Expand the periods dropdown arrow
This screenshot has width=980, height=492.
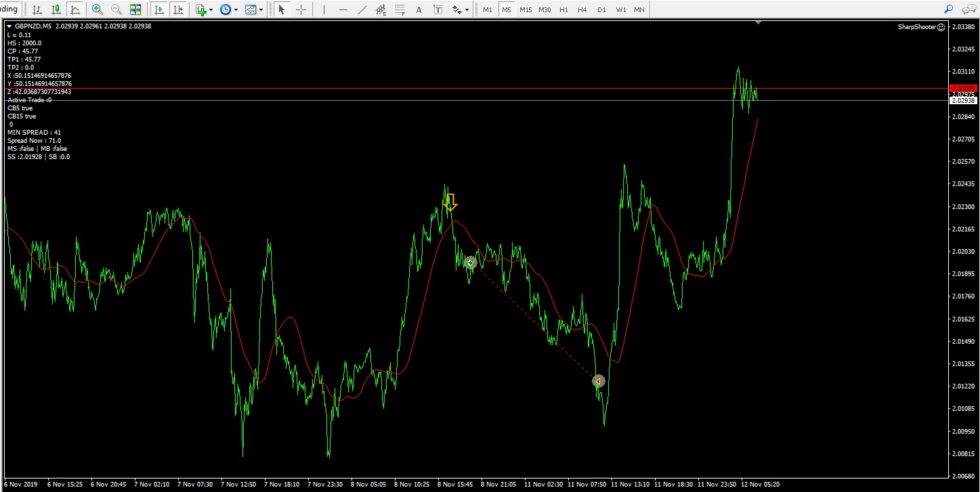[x=236, y=10]
